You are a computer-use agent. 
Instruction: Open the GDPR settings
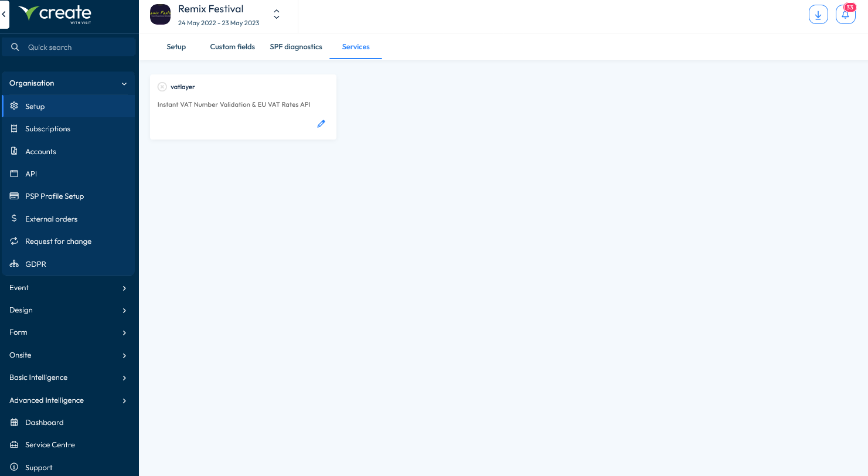coord(68,264)
